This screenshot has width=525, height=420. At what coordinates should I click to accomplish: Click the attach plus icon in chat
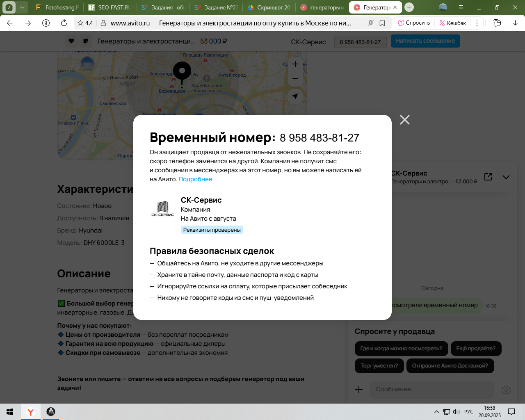tap(359, 390)
